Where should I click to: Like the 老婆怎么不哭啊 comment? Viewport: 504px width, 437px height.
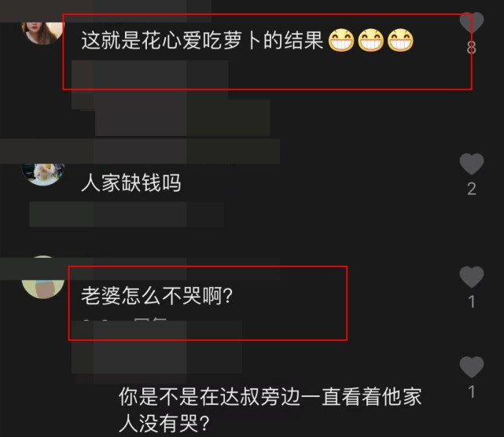coord(472,277)
